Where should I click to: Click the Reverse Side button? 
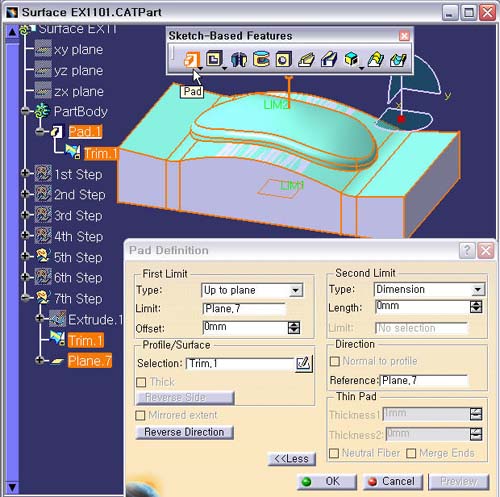pos(185,398)
